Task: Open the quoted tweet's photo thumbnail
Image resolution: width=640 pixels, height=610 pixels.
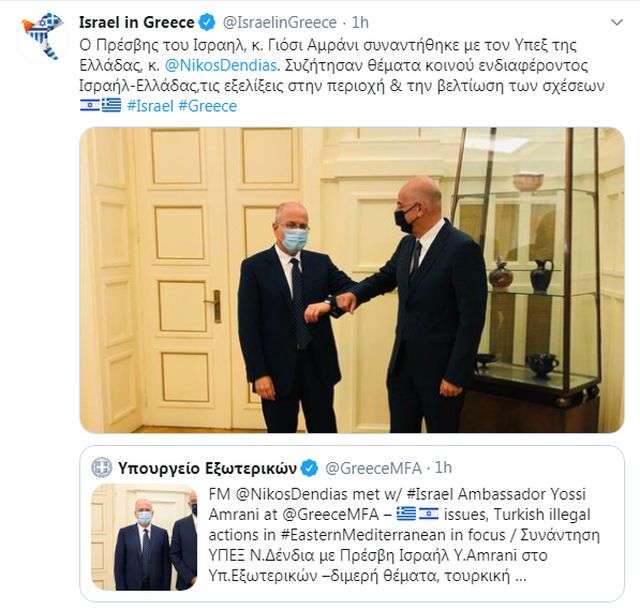Action: (144, 537)
